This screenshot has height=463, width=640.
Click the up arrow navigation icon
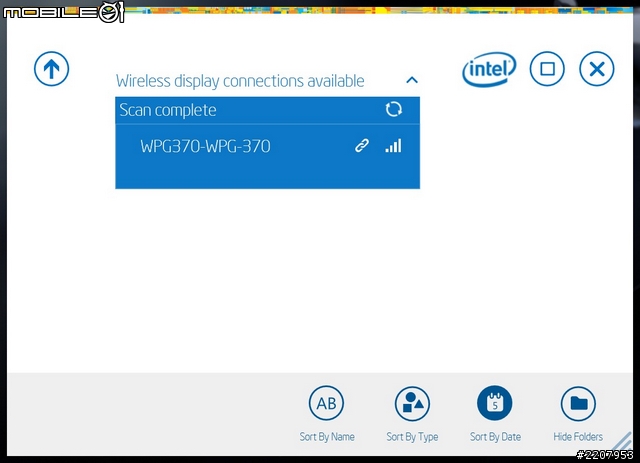[x=51, y=69]
